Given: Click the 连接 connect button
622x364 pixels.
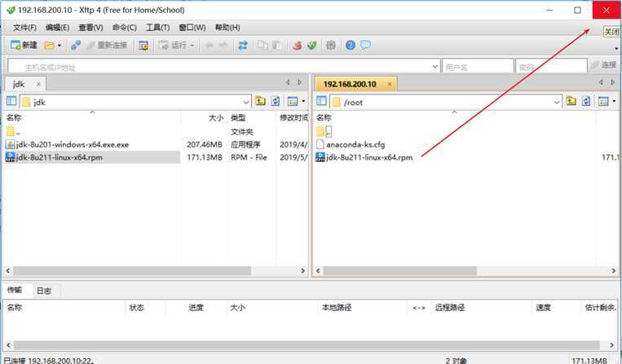Looking at the screenshot, I should [603, 65].
